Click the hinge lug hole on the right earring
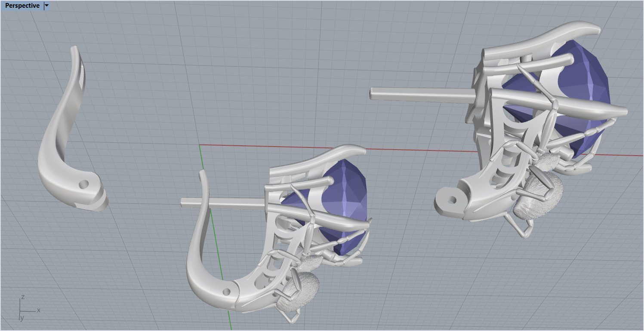Screen dimensions: 644x331 [x=451, y=200]
